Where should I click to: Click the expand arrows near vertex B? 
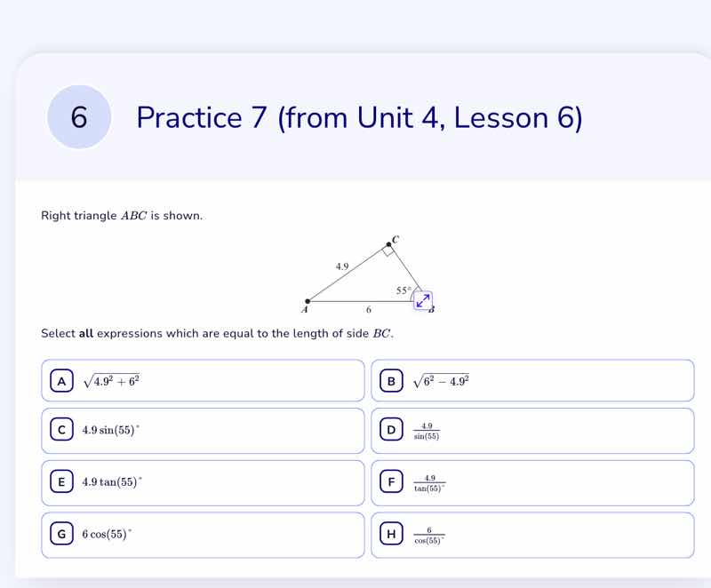[x=421, y=300]
